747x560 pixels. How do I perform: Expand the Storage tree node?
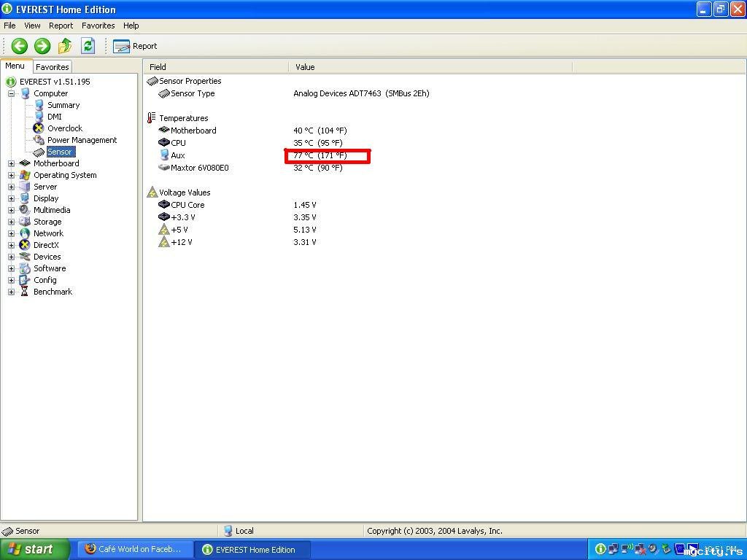pos(11,222)
